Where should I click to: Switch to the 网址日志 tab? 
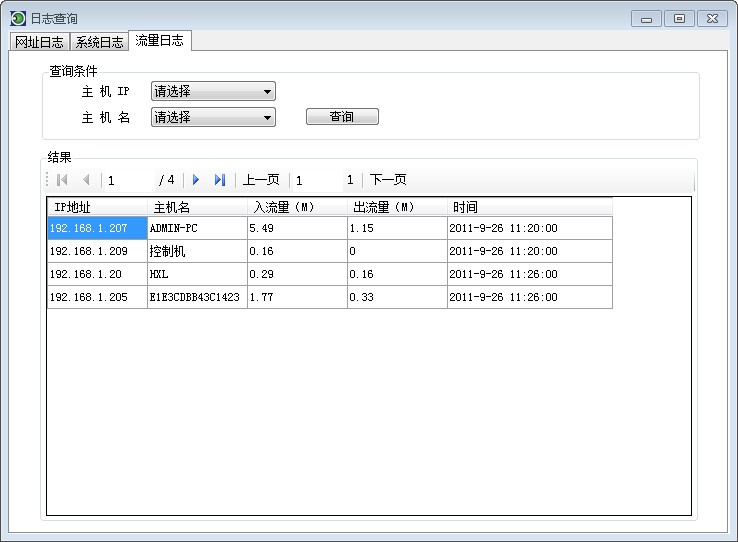[x=39, y=42]
